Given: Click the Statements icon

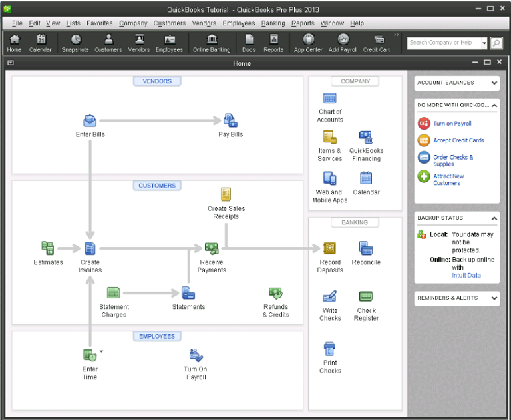Looking at the screenshot, I should click(x=188, y=292).
